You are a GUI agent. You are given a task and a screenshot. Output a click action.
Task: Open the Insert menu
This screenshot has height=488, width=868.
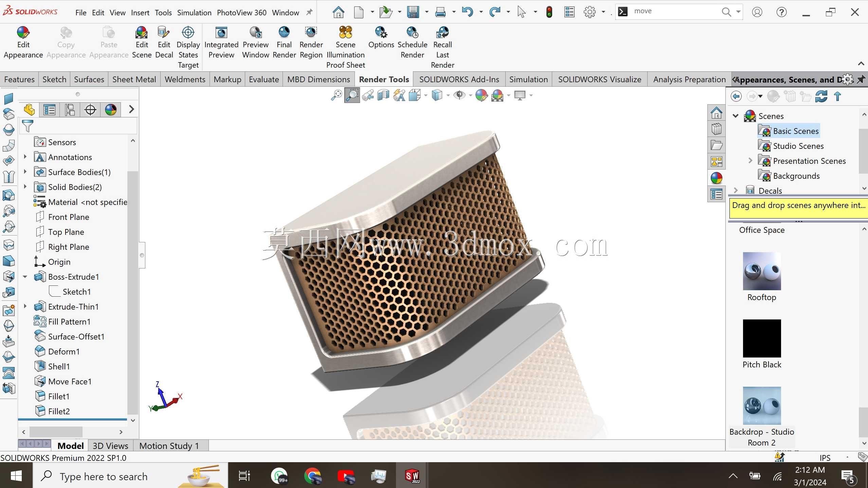tap(140, 13)
